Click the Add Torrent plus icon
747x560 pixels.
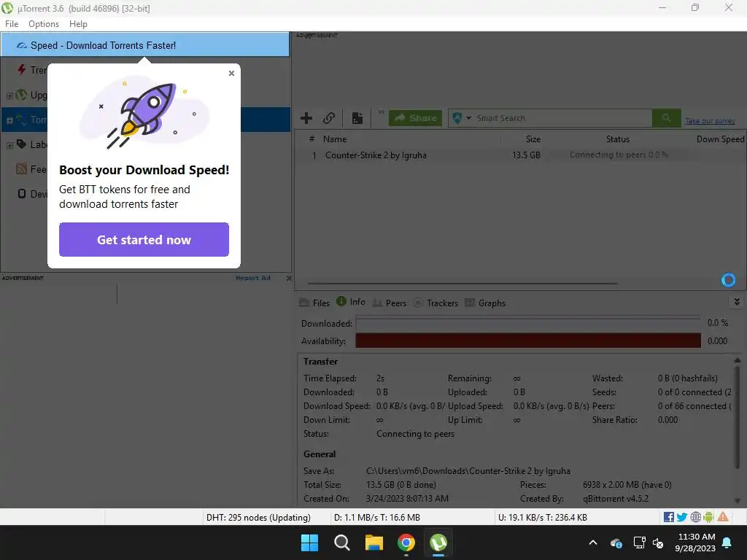point(306,117)
